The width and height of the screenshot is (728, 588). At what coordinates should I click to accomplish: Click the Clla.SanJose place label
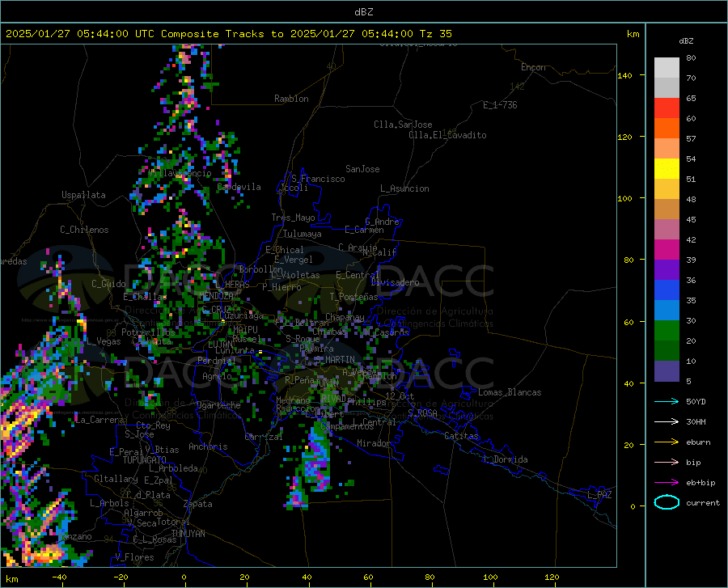pos(403,125)
